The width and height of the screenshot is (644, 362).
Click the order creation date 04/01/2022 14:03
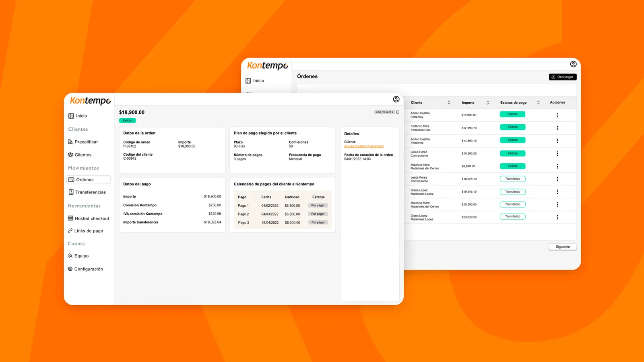tap(357, 159)
